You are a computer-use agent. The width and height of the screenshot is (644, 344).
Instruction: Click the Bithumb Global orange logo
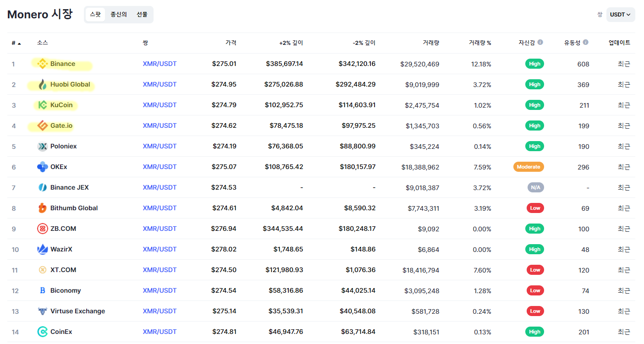pyautogui.click(x=43, y=208)
